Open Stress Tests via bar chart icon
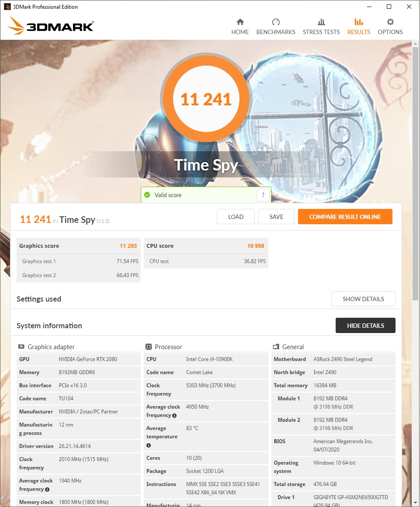420x507 pixels. click(x=321, y=22)
